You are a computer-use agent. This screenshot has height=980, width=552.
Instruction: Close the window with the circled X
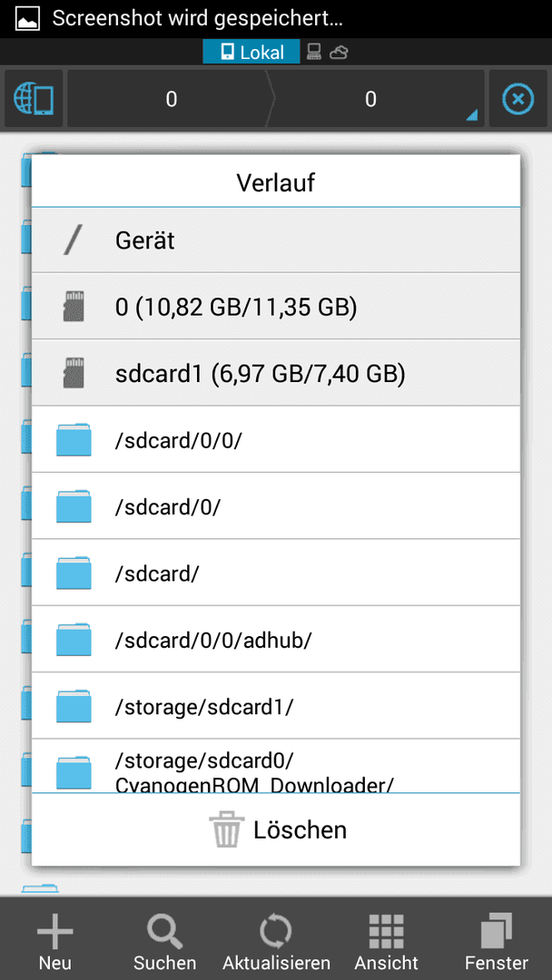tap(518, 99)
